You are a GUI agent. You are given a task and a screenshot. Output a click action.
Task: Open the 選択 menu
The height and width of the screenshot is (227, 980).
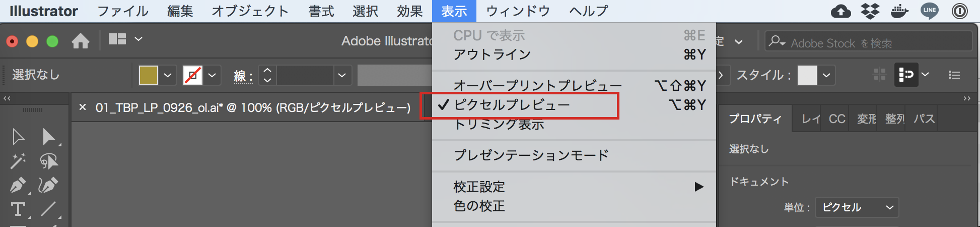366,11
